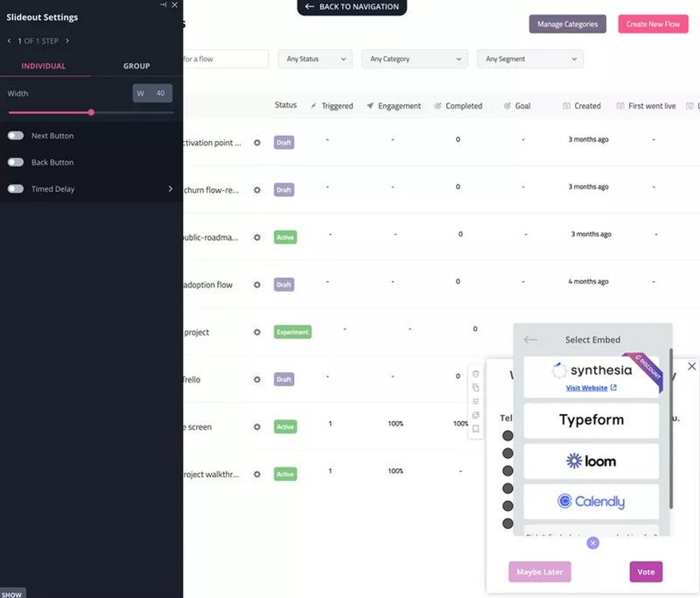Click the Create New Flow button

tap(653, 24)
